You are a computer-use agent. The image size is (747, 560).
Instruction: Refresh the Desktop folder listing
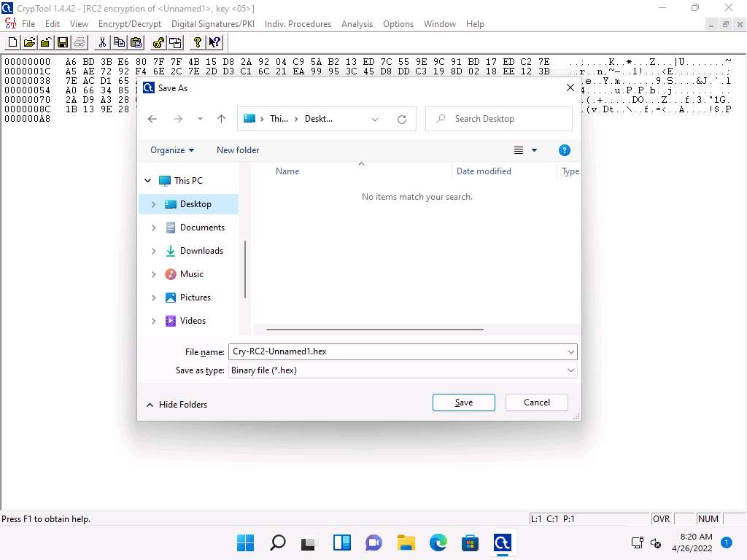[401, 119]
